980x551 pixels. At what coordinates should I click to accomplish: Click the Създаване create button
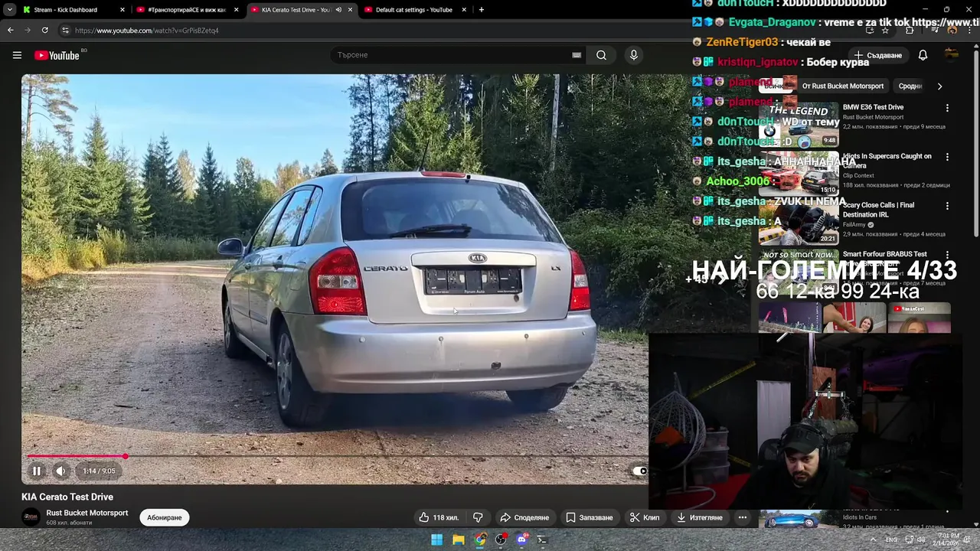(x=879, y=55)
